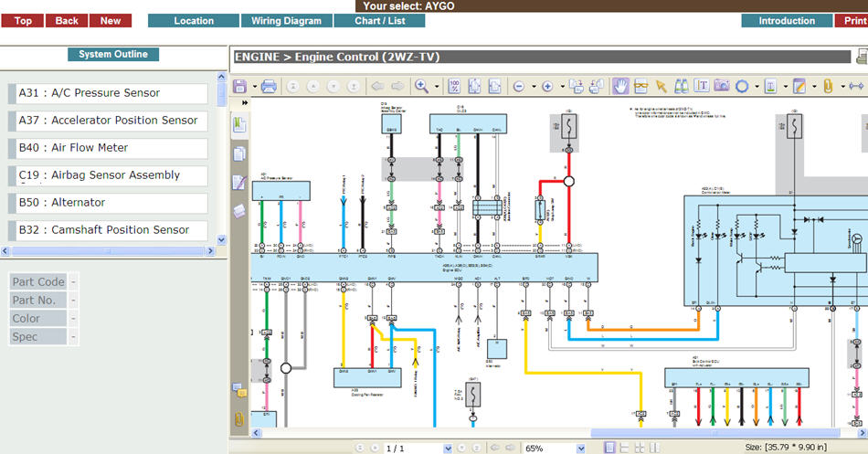Open the zoom tool dropdown arrow

[x=437, y=87]
